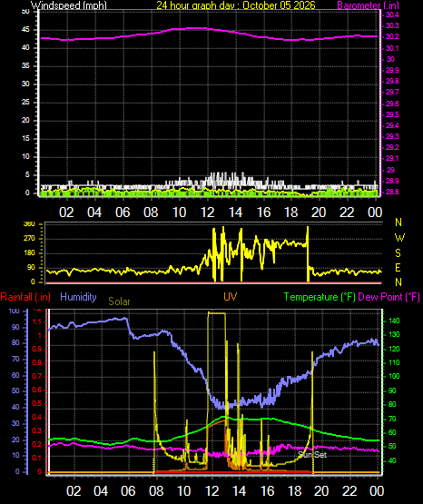Click windspeed axis value 35

[25, 66]
